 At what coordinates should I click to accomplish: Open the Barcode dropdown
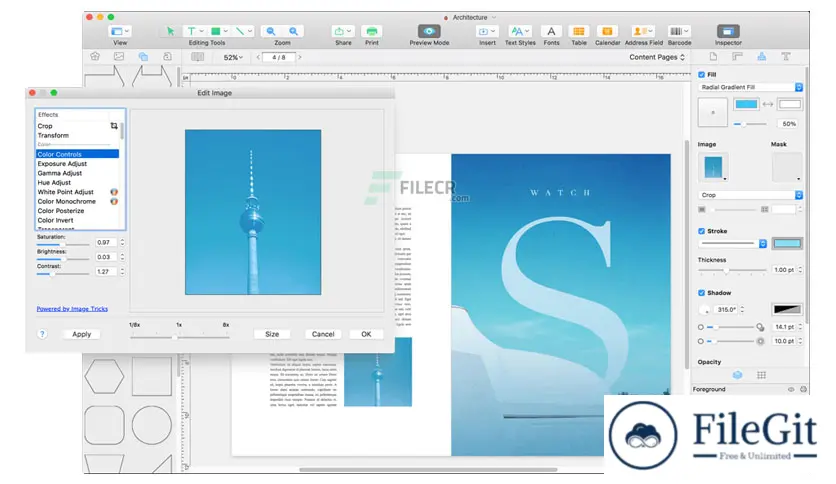click(x=679, y=31)
